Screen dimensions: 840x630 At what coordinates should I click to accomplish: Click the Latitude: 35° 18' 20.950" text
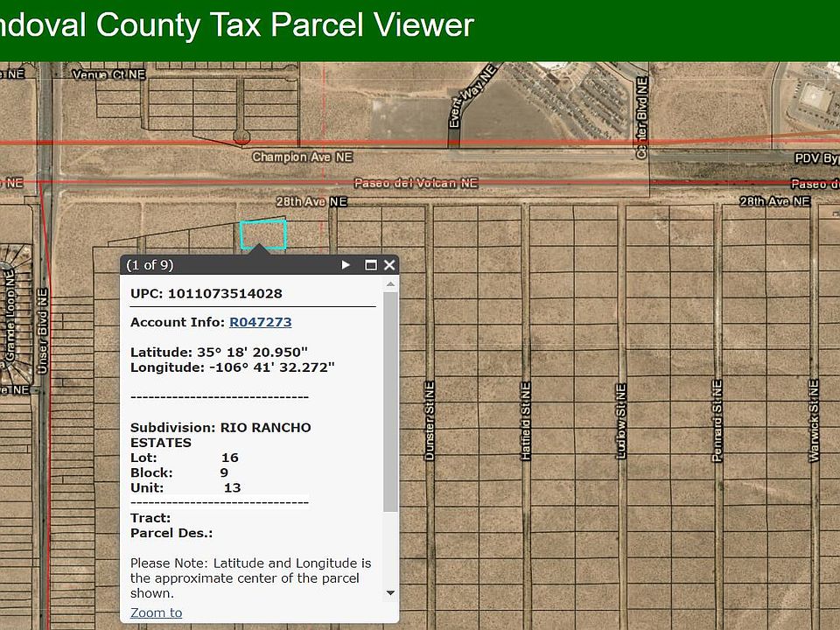tap(219, 352)
